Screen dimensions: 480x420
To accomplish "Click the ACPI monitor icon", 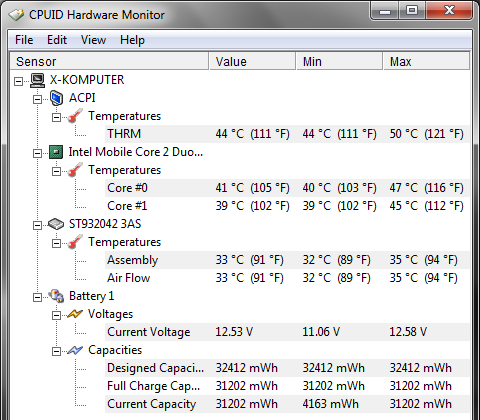I will click(56, 98).
